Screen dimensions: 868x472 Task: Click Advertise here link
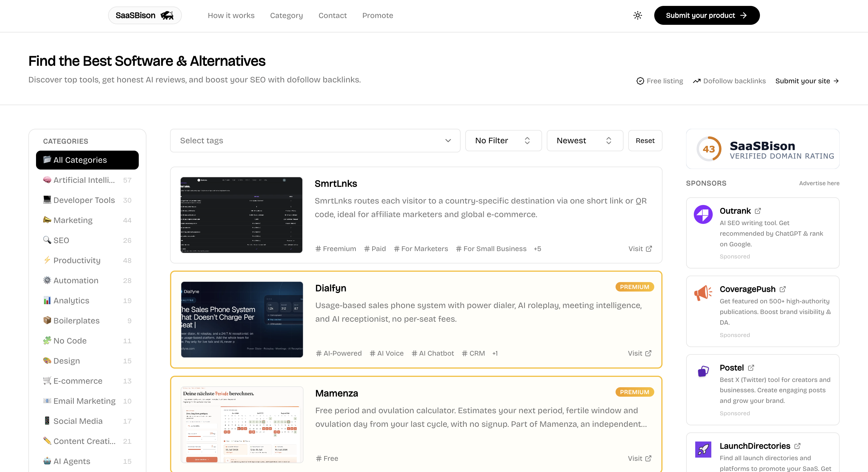[x=819, y=183]
